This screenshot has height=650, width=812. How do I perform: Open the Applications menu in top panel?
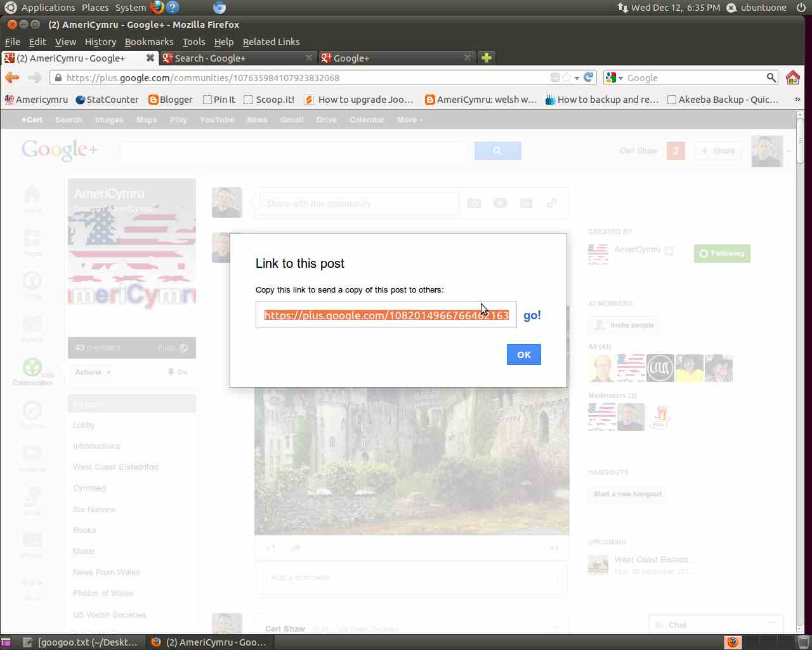pyautogui.click(x=48, y=8)
